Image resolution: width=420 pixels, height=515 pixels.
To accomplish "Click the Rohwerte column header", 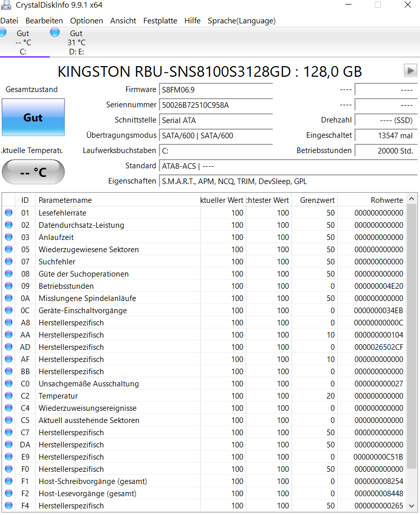I will coord(372,200).
